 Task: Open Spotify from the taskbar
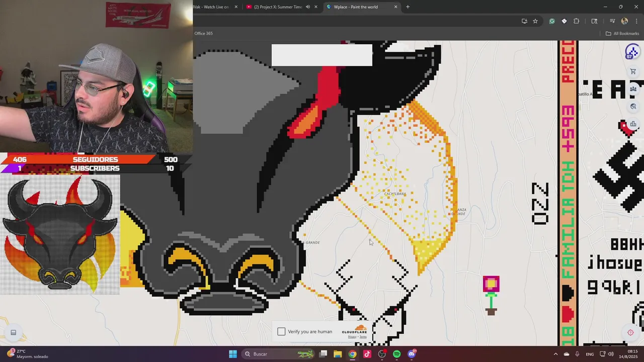pos(396,354)
